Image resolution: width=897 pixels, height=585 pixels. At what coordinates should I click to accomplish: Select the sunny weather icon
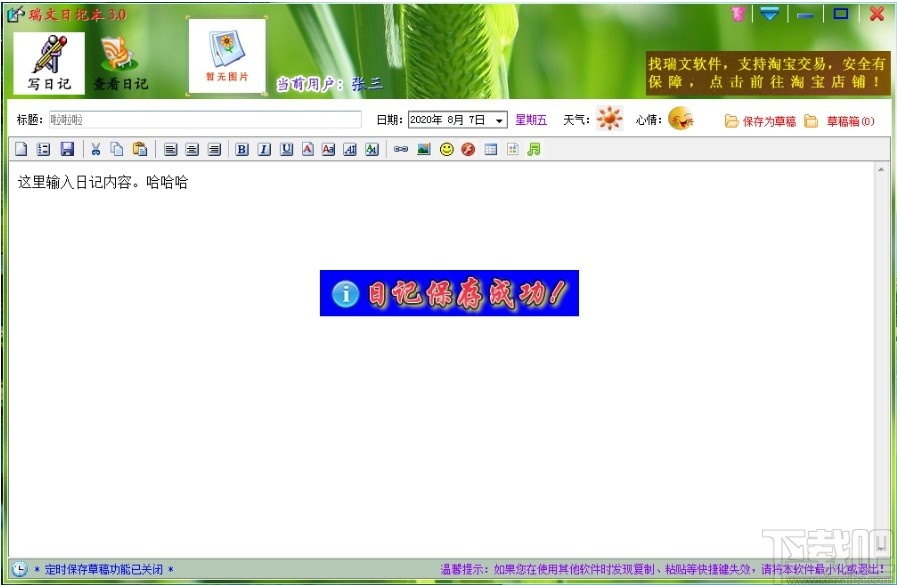pos(609,118)
